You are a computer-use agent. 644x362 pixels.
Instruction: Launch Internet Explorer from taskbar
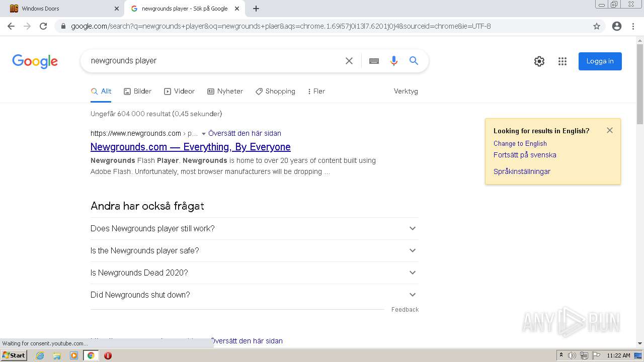click(x=40, y=355)
